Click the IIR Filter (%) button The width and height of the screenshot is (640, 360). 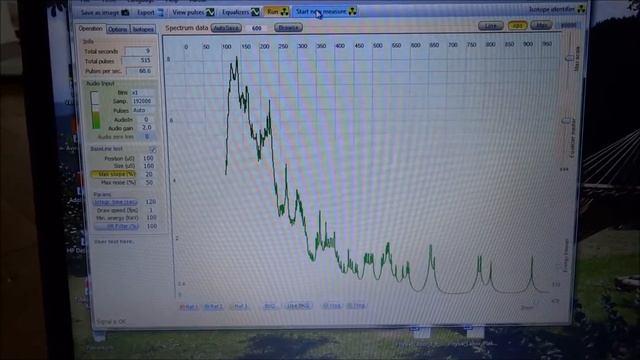[x=117, y=226]
